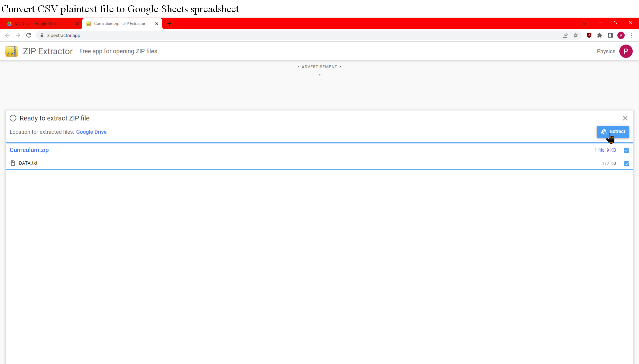Click the Curriculum.zip filename link

click(29, 149)
